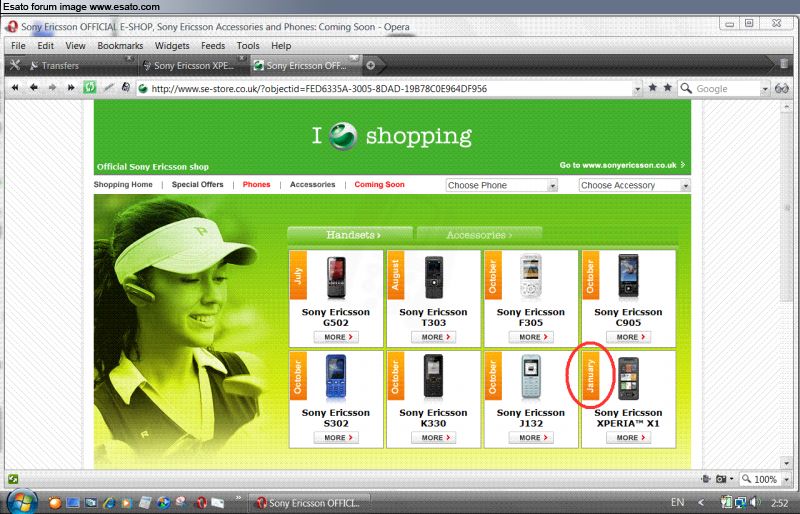Viewport: 800px width, 514px height.
Task: Reload the page with green refresh icon
Action: 89,88
